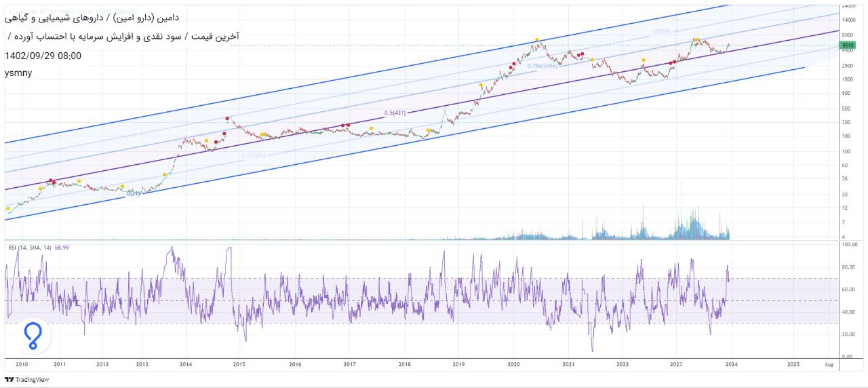Select the 0(21) Fibonacci base label
The width and height of the screenshot is (868, 388).
[x=134, y=193]
